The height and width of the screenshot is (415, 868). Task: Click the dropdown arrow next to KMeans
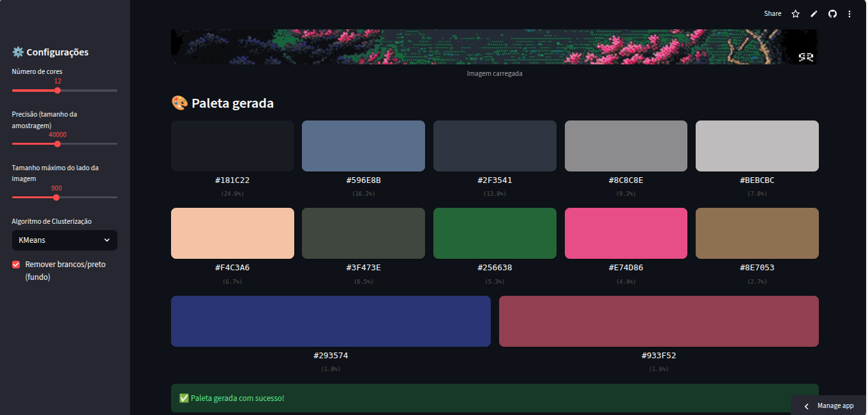click(x=107, y=240)
